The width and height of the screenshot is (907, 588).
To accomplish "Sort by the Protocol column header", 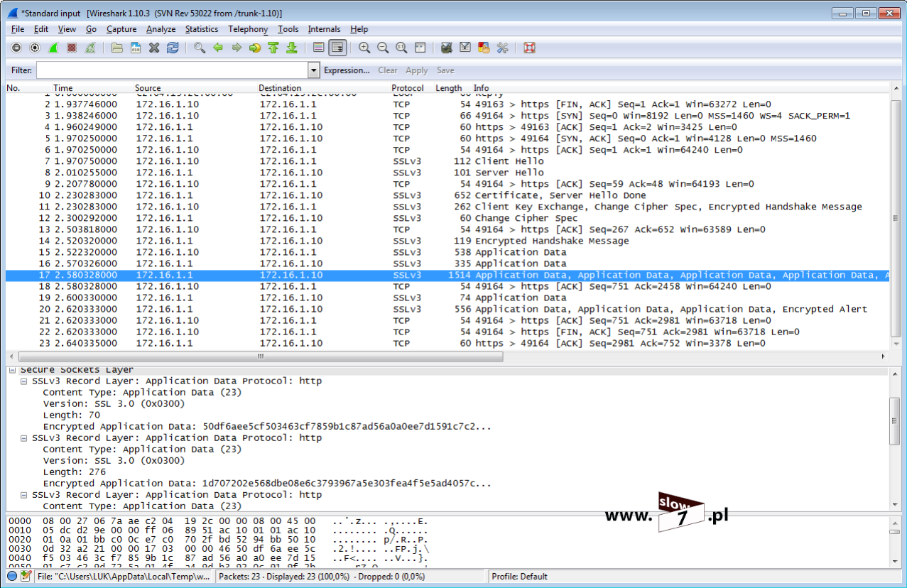I will [408, 88].
